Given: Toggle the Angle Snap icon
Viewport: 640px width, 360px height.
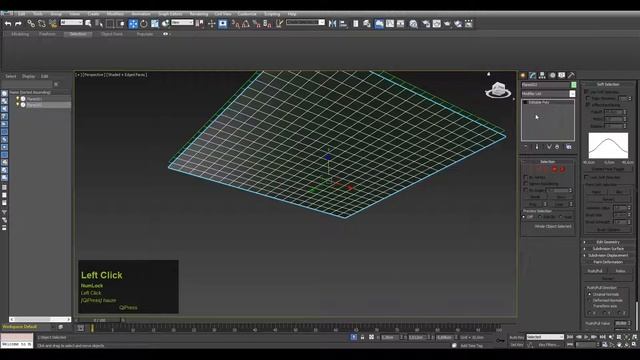Looking at the screenshot, I should (246, 24).
